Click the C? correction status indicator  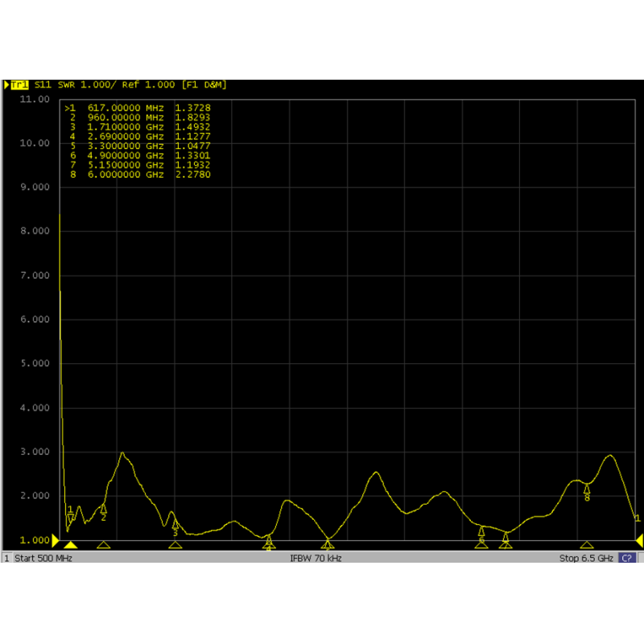[627, 558]
